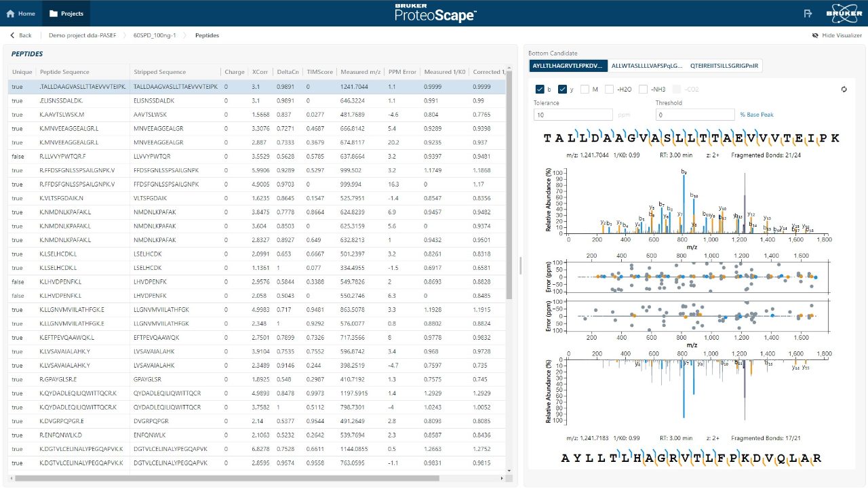Click the top peptide sequence TALLDAAGVASLLTTAEVVVTEIPK
The height and width of the screenshot is (489, 868).
(692, 138)
